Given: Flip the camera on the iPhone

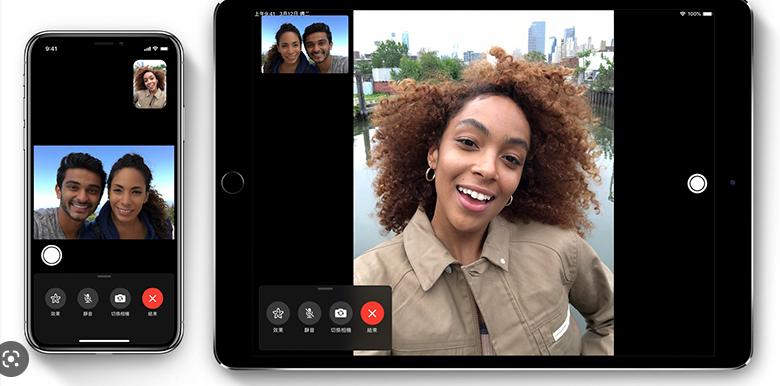Looking at the screenshot, I should click(x=120, y=298).
